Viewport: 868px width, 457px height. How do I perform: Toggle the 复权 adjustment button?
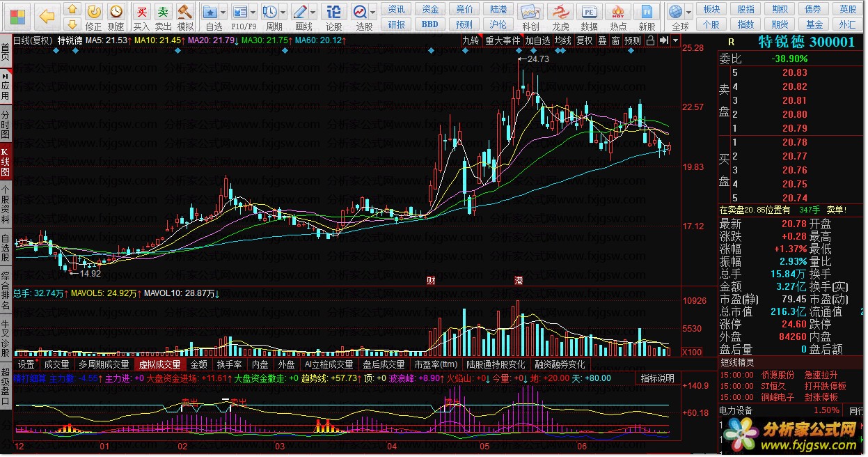585,40
